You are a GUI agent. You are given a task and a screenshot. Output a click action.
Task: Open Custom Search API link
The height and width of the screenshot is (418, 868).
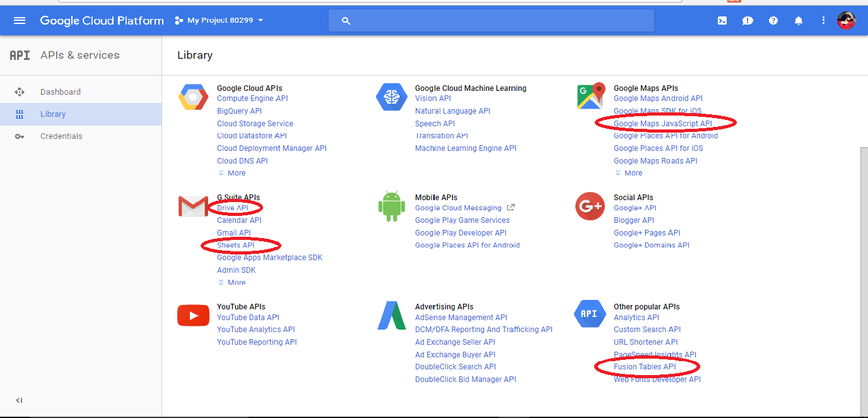pyautogui.click(x=647, y=330)
